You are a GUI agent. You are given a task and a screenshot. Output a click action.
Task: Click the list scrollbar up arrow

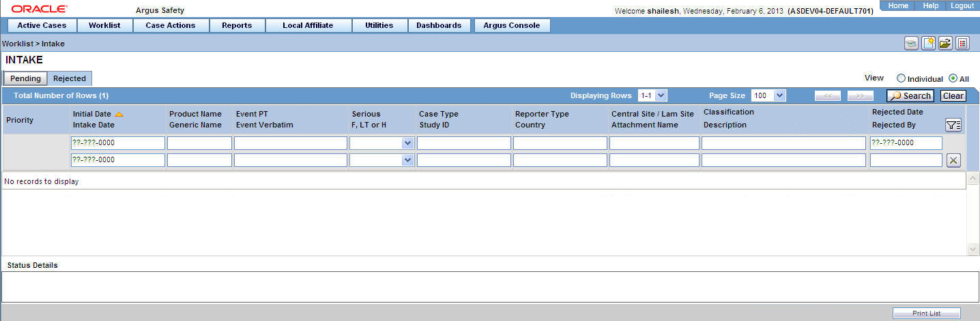coord(973,178)
